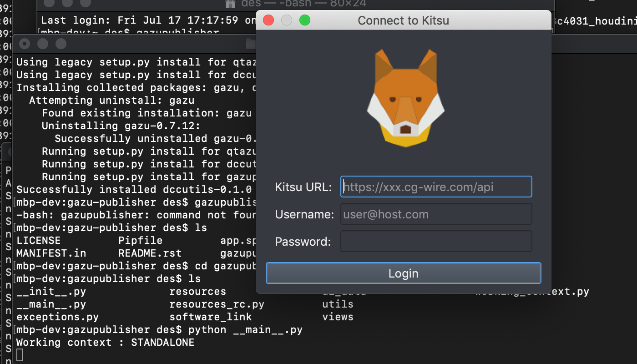Click the green zoom dot on the gazu-publisher terminal
The height and width of the screenshot is (364, 637).
pos(60,44)
